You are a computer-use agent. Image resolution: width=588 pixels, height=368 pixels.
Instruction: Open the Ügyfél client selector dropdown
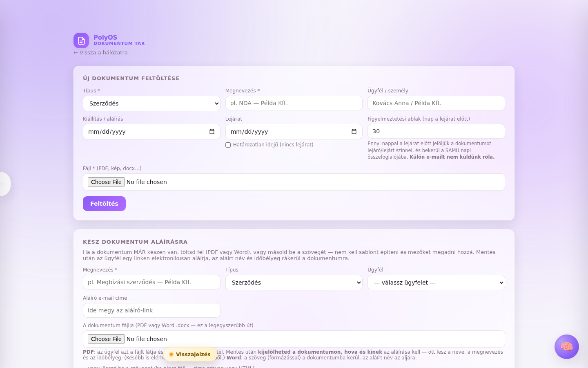[436, 283]
